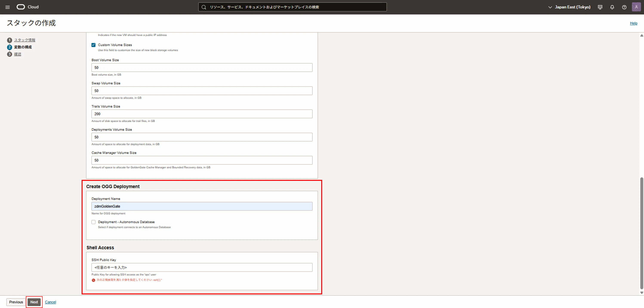644x308 pixels.
Task: Open the Cloud Shell developer tools icon
Action: 600,7
